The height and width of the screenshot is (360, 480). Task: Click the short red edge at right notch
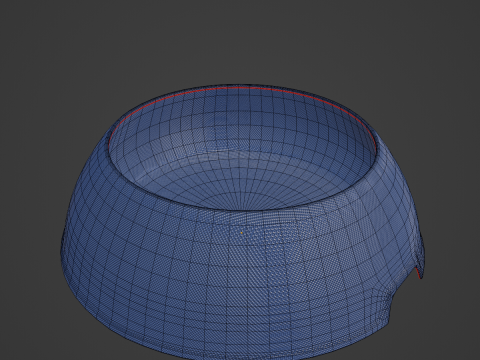pyautogui.click(x=417, y=273)
